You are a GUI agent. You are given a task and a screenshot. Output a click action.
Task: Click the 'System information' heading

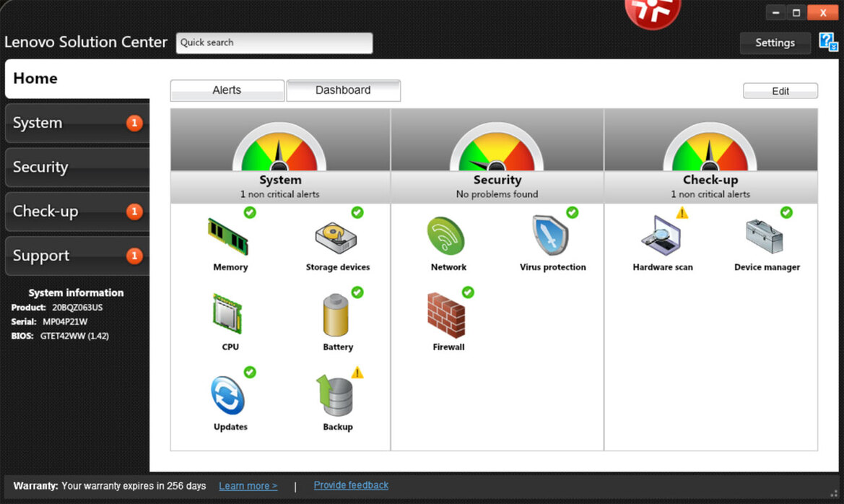[x=76, y=293]
